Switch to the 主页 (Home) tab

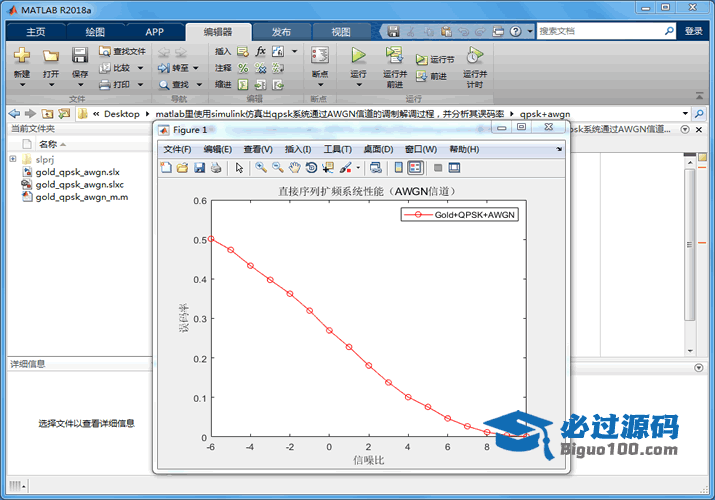click(x=36, y=32)
